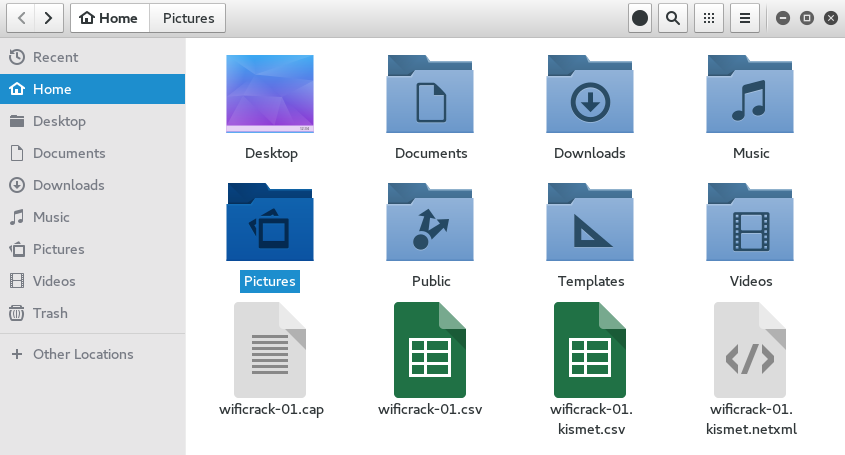
Task: Select the wificrack-01.kismet.netxml file icon
Action: tap(750, 350)
